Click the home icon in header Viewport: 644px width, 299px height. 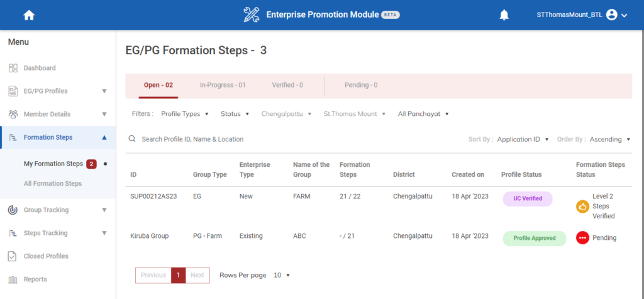point(29,15)
